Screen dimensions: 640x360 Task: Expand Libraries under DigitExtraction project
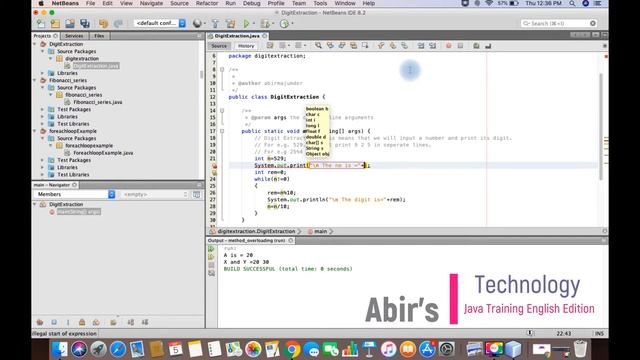pos(42,73)
